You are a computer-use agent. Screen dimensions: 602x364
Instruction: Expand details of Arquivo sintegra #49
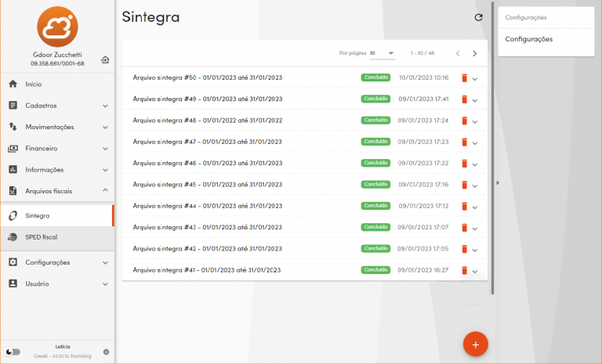475,100
